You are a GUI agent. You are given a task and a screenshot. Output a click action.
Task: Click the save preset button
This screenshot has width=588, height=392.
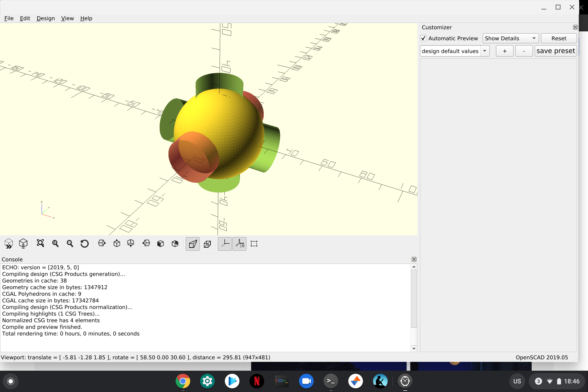coord(555,51)
